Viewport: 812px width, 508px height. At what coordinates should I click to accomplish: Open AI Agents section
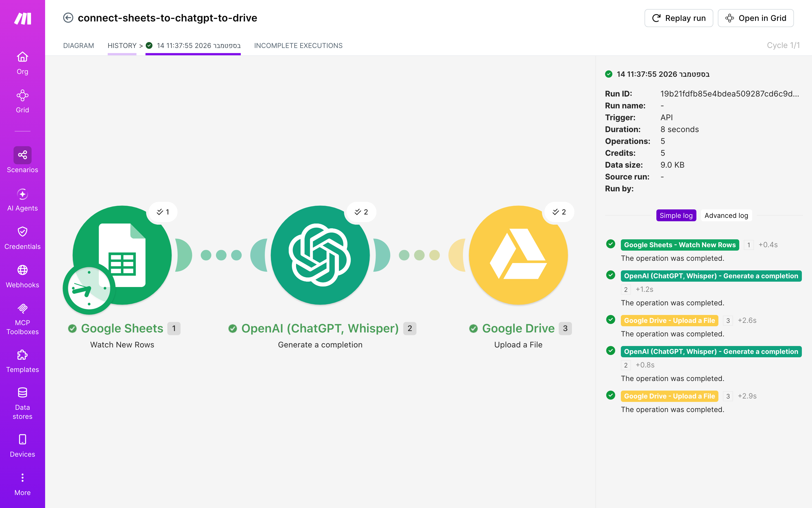click(x=23, y=200)
